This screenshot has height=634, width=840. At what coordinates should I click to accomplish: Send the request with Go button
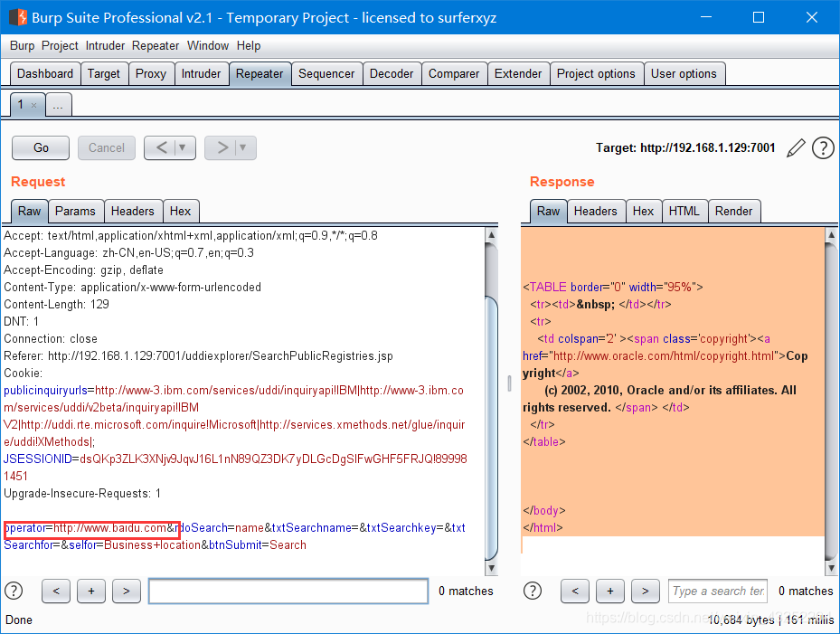pyautogui.click(x=41, y=147)
